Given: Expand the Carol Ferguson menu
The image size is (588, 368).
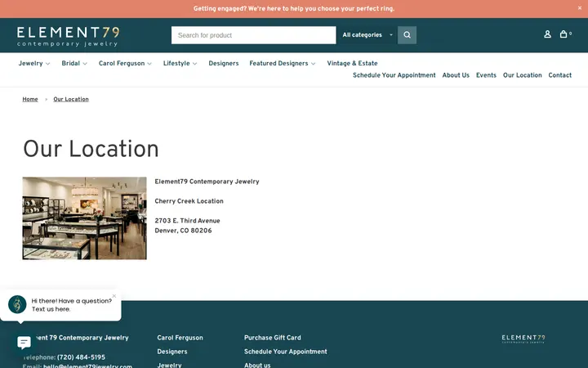Looking at the screenshot, I should pyautogui.click(x=125, y=64).
